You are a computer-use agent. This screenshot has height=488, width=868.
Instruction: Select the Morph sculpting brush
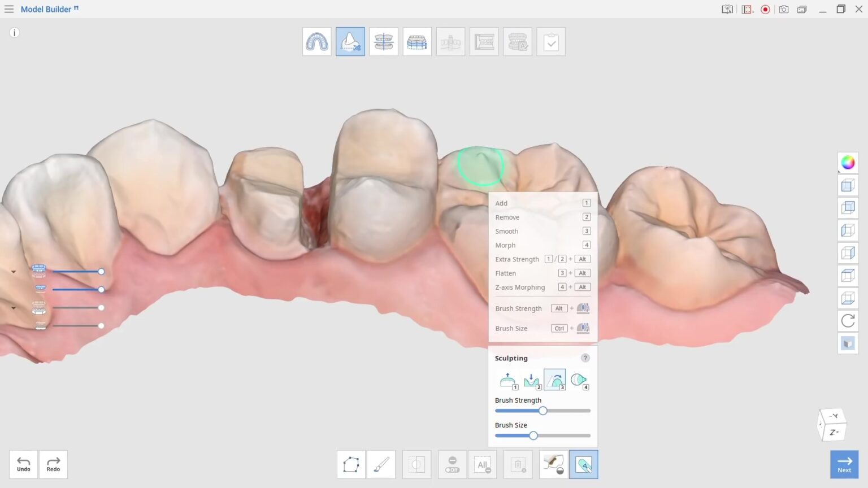(579, 380)
